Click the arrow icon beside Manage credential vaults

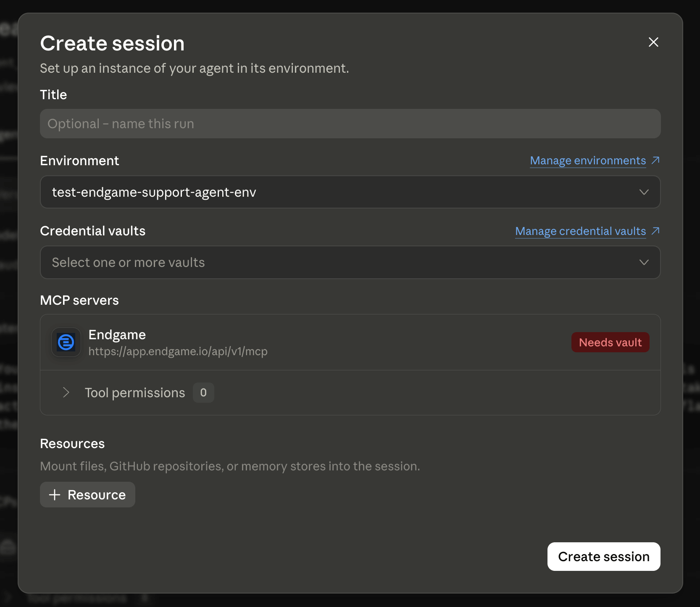pyautogui.click(x=655, y=231)
